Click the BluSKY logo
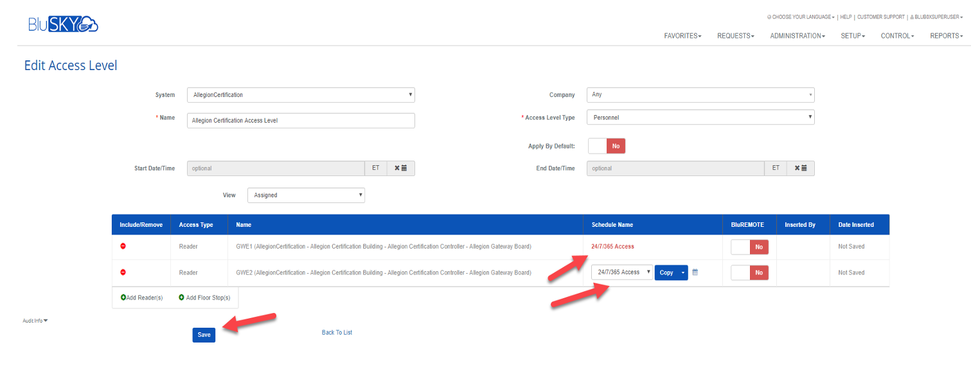Screen dimensions: 980x365 (x=63, y=24)
